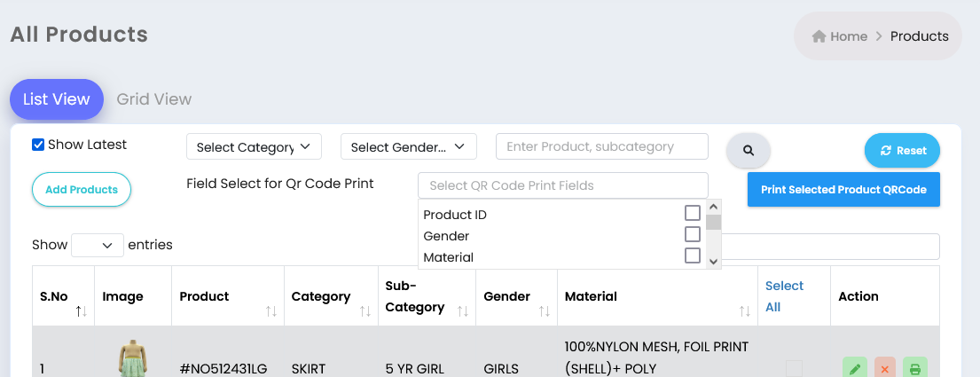Tick the Material field checkbox

[x=692, y=255]
